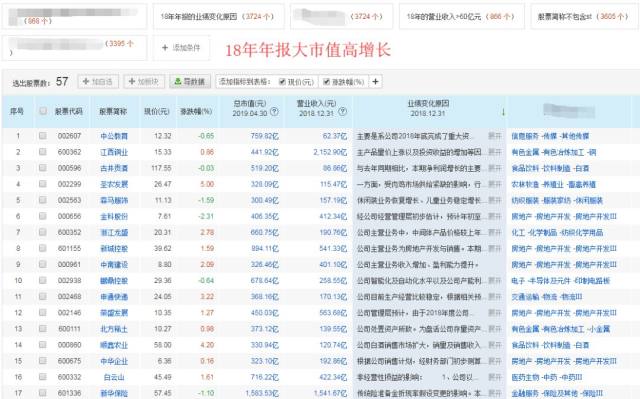Open the 顺鑫农业 stock link
Image resolution: width=640 pixels, height=399 pixels.
(x=114, y=345)
